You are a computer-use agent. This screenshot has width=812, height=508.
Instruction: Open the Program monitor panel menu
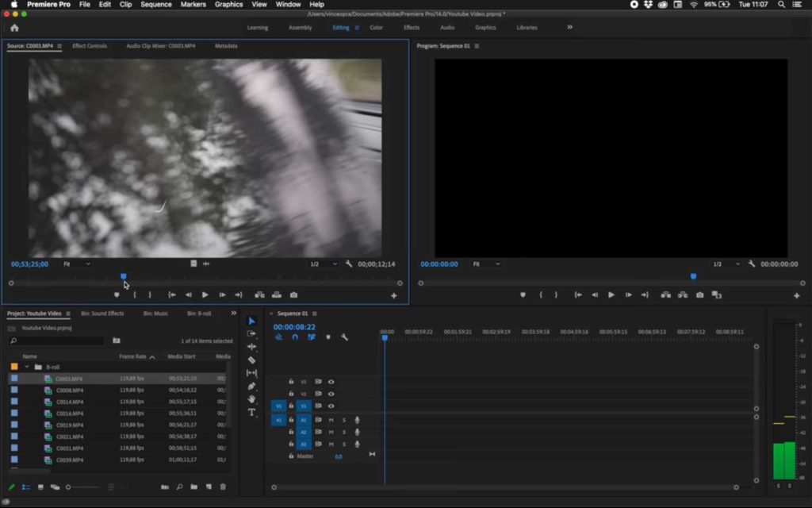[x=477, y=46]
